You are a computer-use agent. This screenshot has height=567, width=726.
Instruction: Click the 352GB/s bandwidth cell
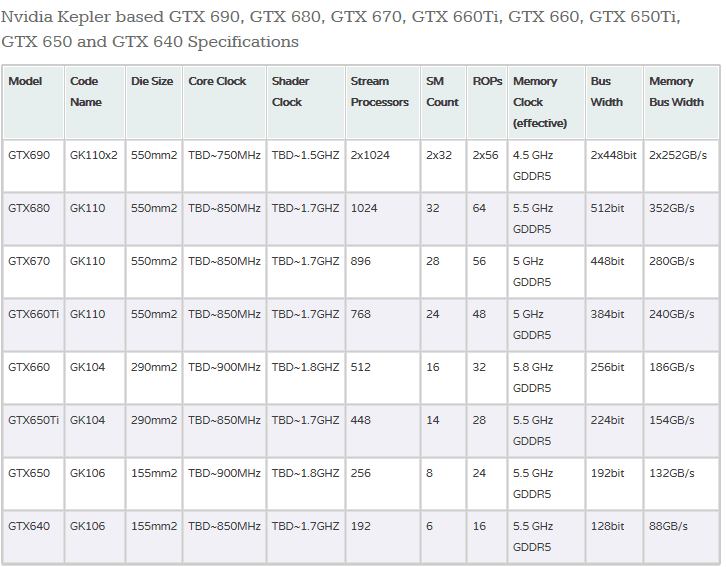pos(682,219)
